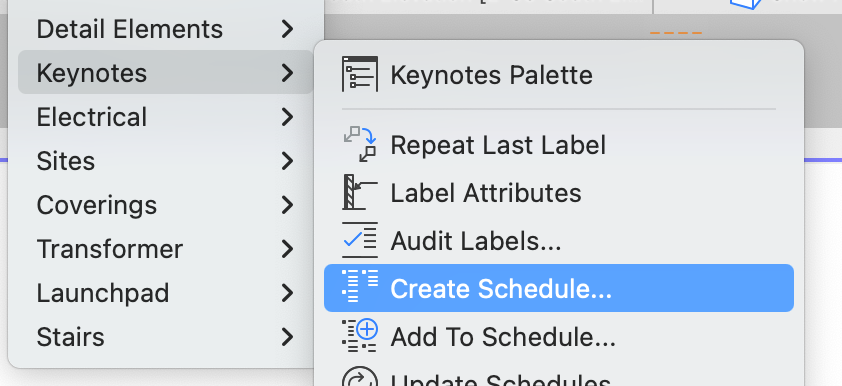Click the Keynotes Palette icon
842x386 pixels.
[x=360, y=74]
